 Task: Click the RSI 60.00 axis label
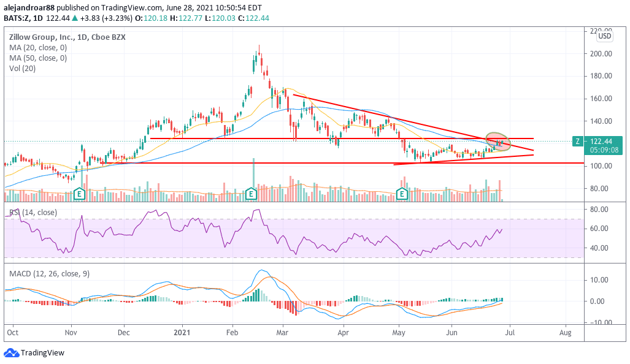599,229
